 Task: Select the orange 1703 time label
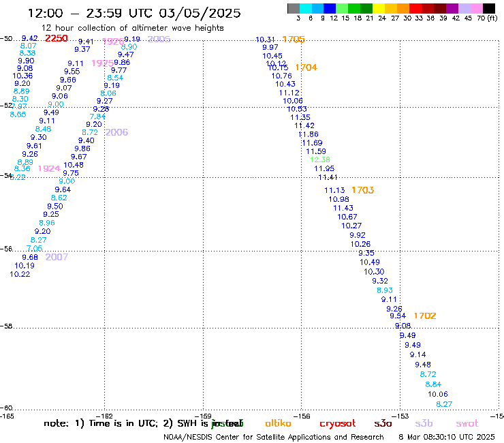pyautogui.click(x=362, y=190)
